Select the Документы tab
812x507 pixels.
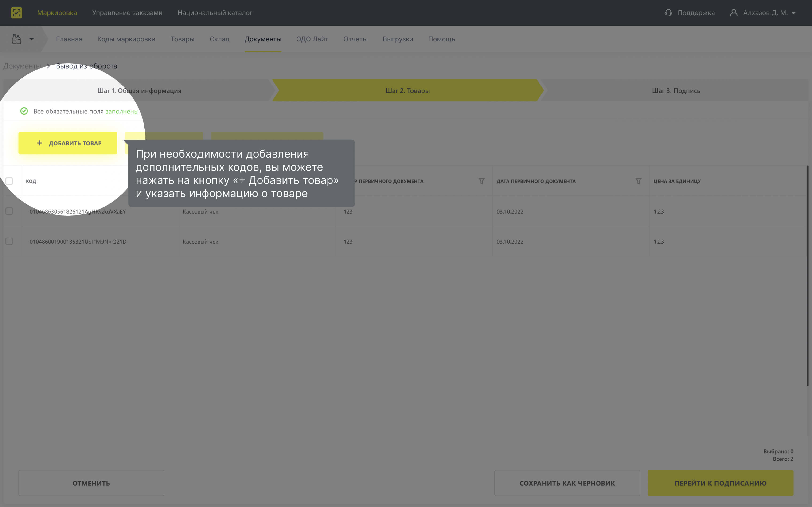point(263,39)
